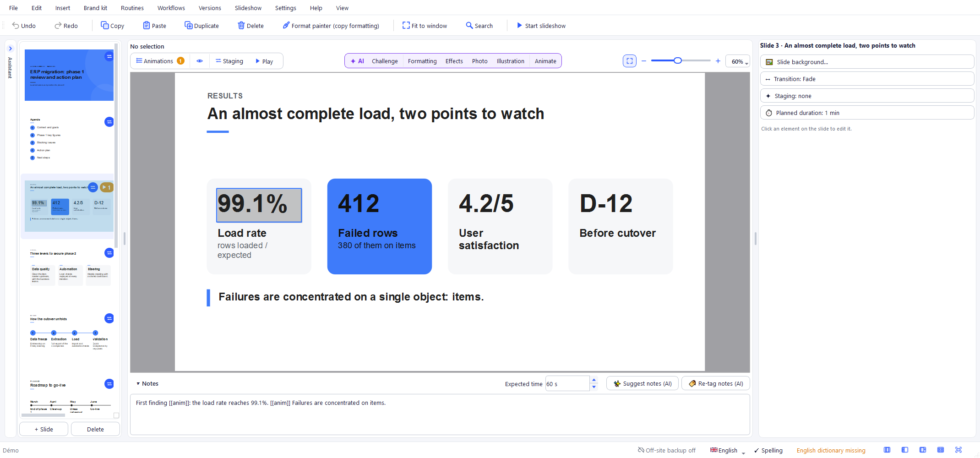This screenshot has height=458, width=980.
Task: Click Slide background... button
Action: [x=867, y=62]
